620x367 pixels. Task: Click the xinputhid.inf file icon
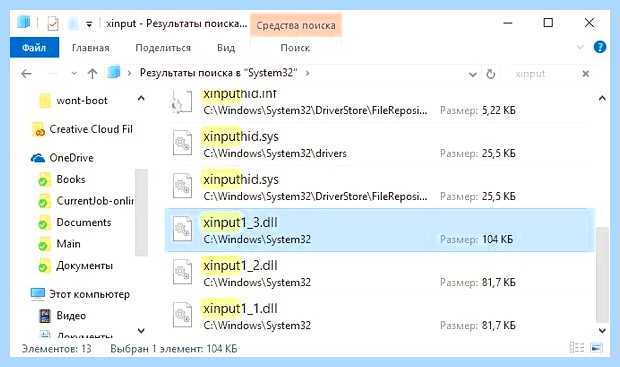tap(182, 101)
